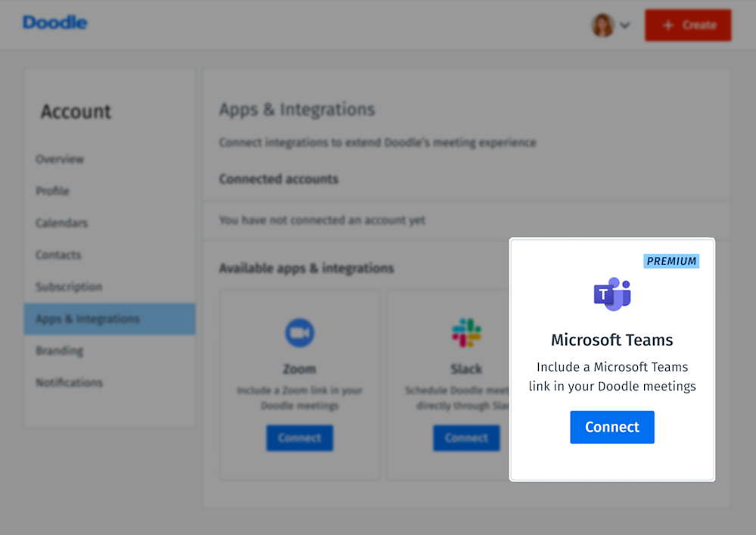Select the Slack integration icon
Viewport: 756px width, 535px height.
click(466, 331)
